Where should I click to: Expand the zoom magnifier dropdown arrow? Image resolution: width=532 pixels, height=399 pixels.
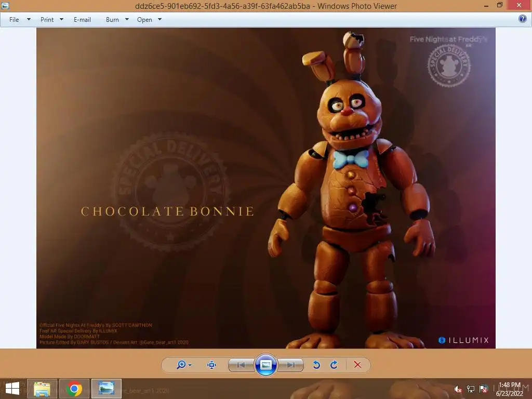[190, 365]
